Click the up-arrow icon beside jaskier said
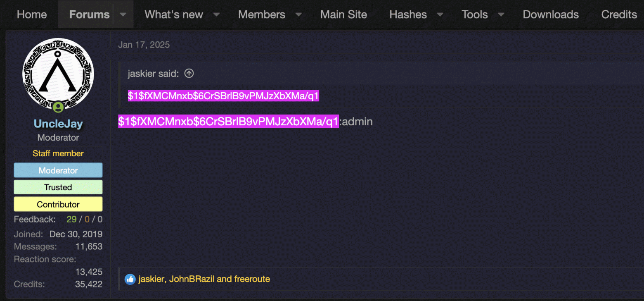Screen dimensions: 644x301 pos(189,74)
